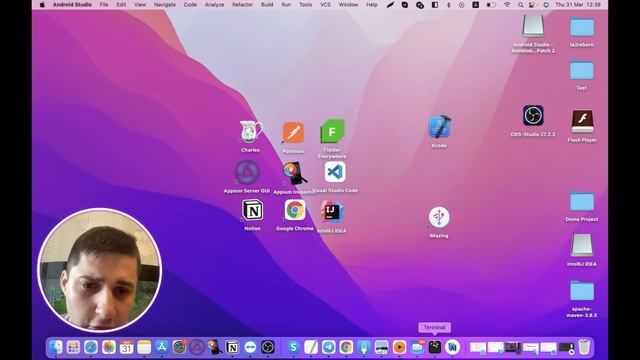Image resolution: width=640 pixels, height=360 pixels.
Task: Click the date and time clock
Action: tap(578, 5)
